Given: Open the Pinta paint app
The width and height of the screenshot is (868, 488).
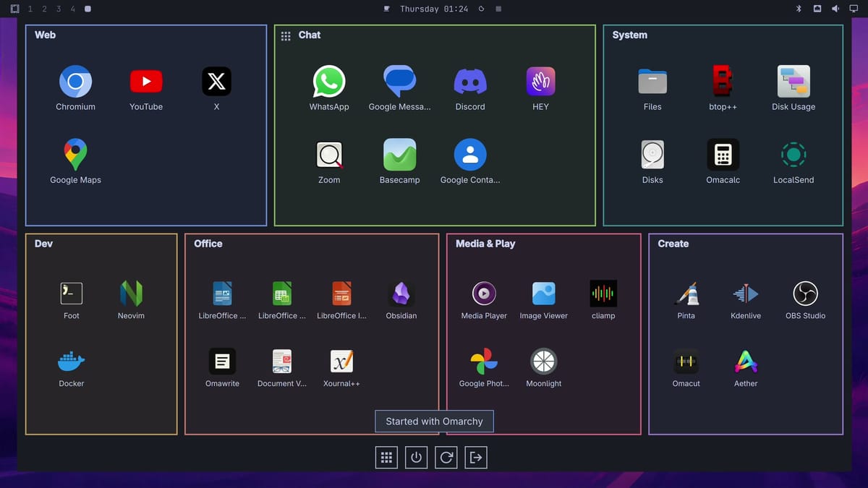Looking at the screenshot, I should 686,293.
